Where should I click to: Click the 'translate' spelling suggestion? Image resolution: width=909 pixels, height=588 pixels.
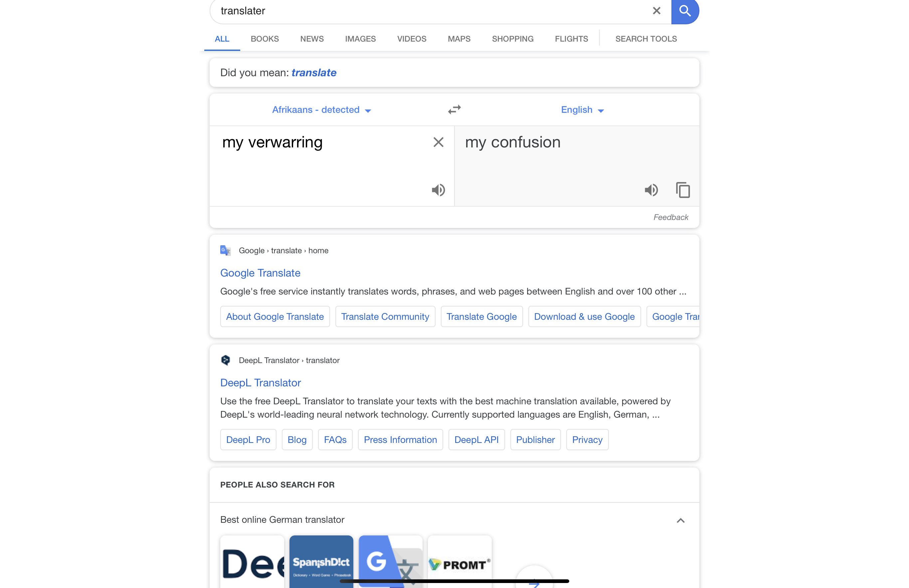[x=314, y=73]
